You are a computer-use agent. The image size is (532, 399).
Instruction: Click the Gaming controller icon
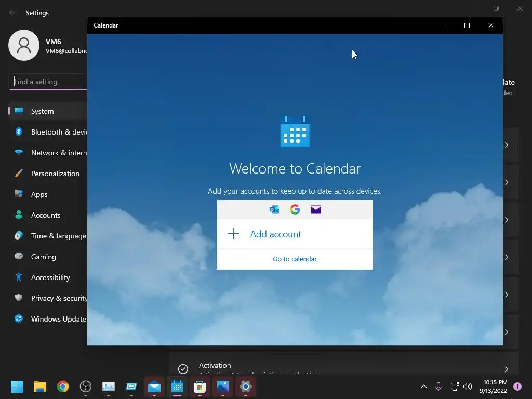[19, 256]
